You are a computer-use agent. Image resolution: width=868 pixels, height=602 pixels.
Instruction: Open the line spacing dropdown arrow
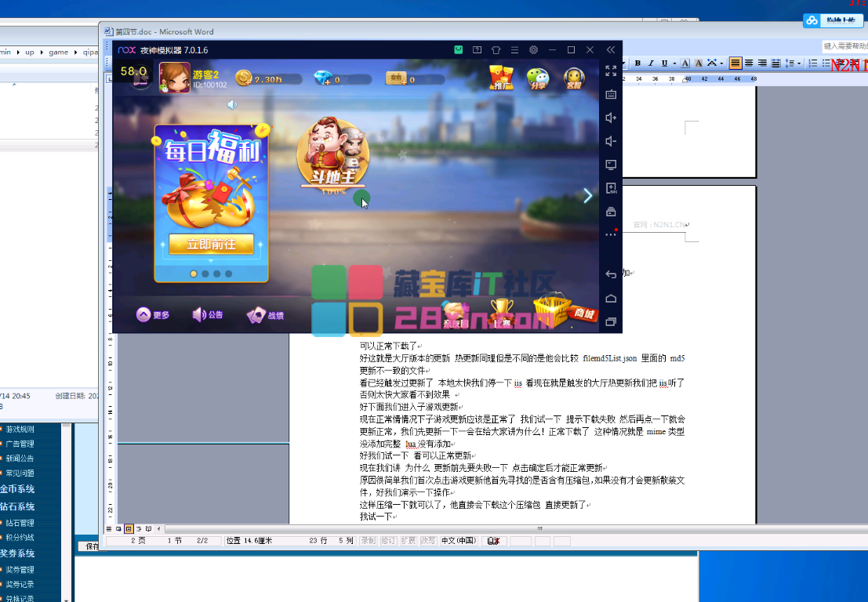[799, 63]
